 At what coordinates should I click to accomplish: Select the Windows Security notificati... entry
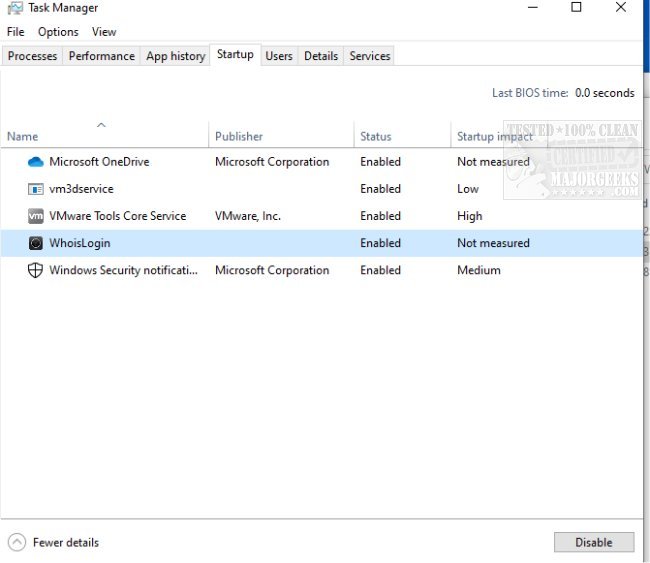(x=124, y=270)
